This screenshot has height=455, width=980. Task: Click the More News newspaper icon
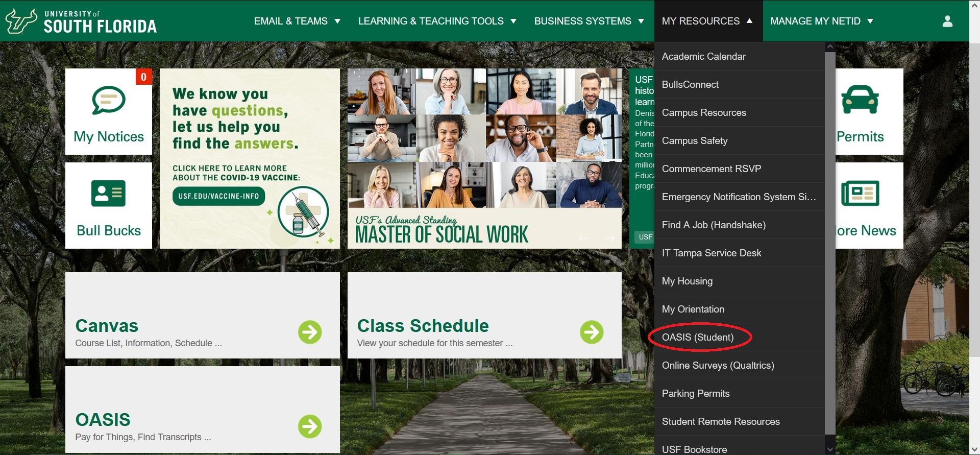[860, 194]
